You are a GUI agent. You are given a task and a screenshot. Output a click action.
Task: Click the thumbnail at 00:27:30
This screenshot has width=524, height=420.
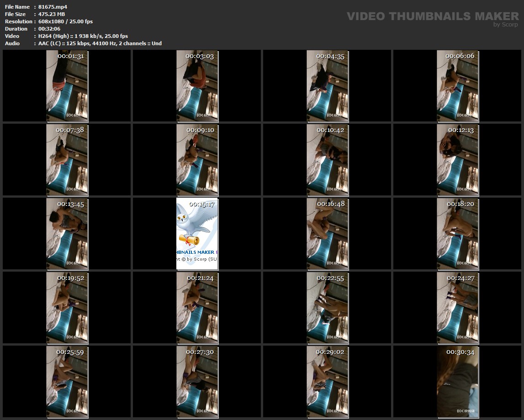[x=197, y=382]
